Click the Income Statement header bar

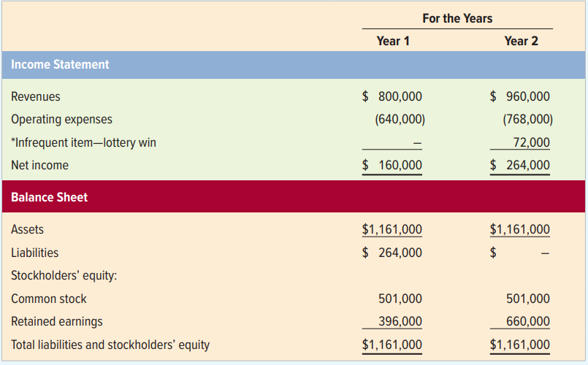click(294, 65)
